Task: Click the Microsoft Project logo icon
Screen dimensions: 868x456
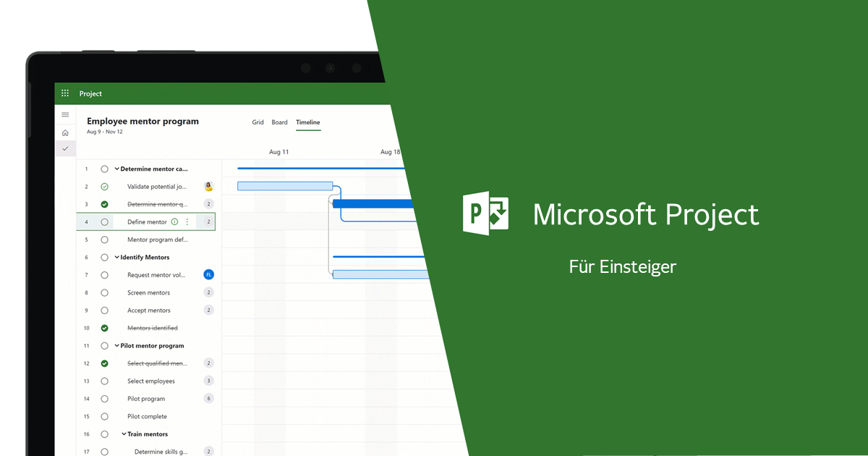Action: (x=485, y=212)
